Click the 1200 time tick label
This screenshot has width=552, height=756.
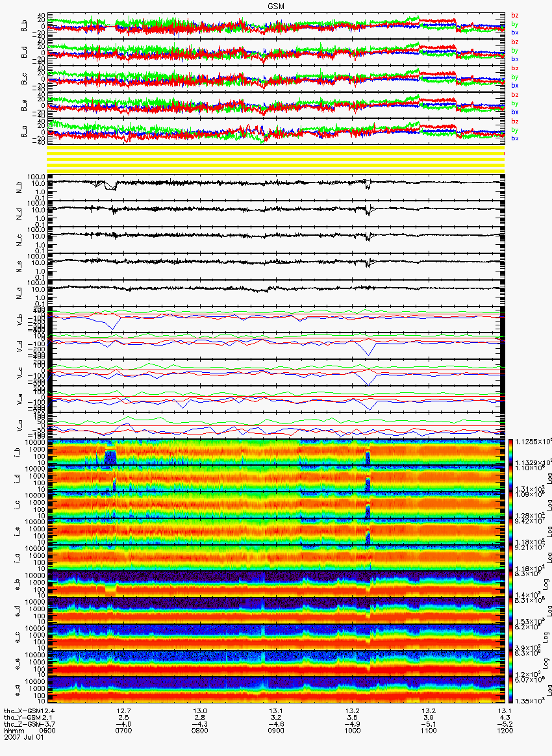[x=505, y=731]
